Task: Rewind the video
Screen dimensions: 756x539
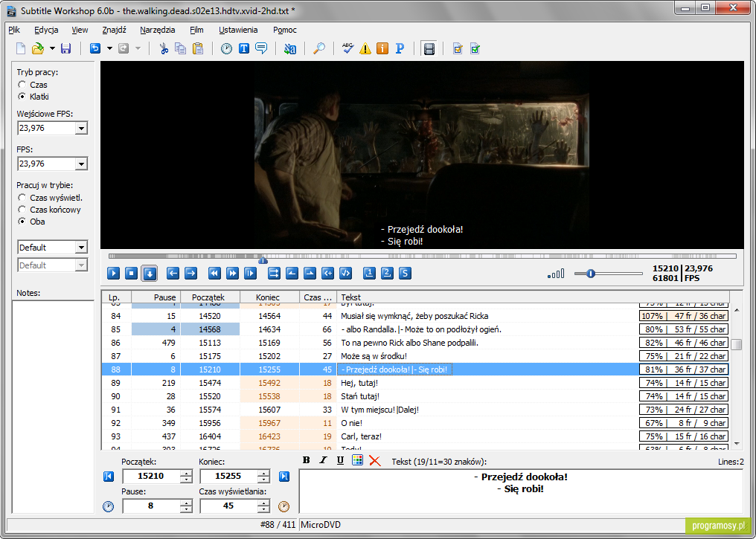Action: [214, 274]
